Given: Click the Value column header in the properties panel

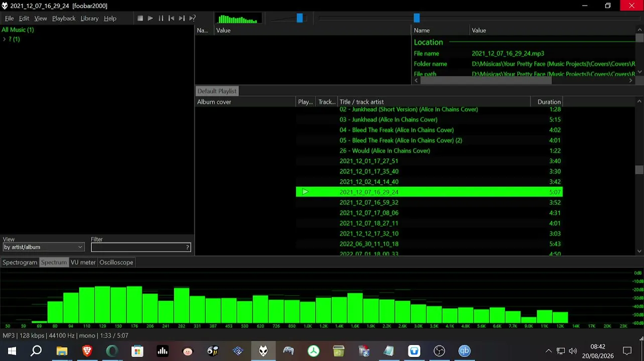Looking at the screenshot, I should coord(552,31).
